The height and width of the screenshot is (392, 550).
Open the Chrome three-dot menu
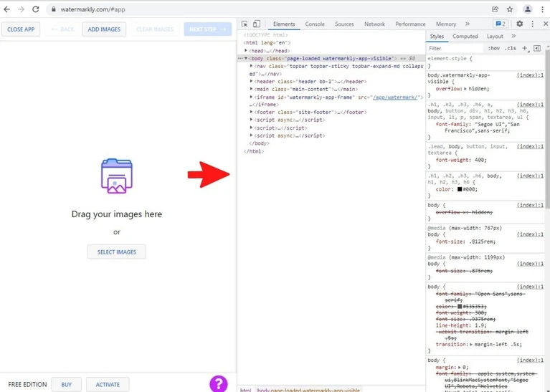click(x=542, y=9)
